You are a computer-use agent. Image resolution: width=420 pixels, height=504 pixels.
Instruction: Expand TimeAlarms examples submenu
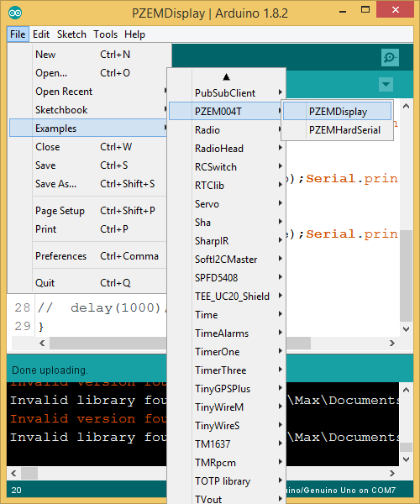tap(226, 333)
